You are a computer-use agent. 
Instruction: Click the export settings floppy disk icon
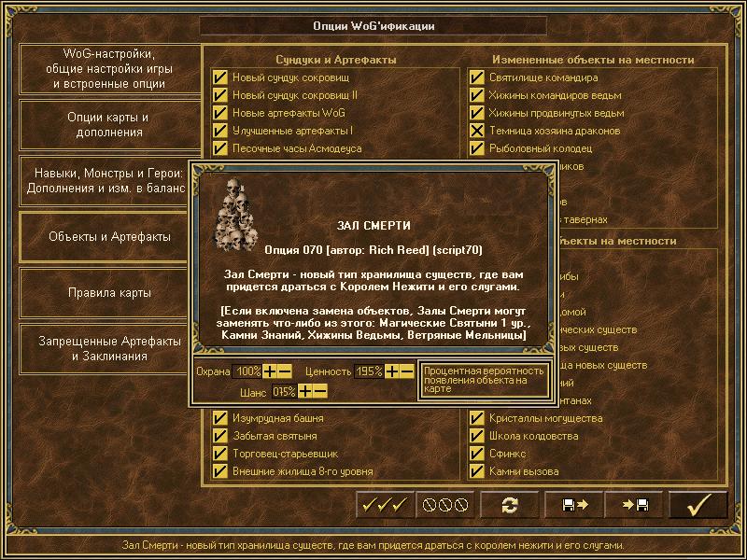pos(571,504)
